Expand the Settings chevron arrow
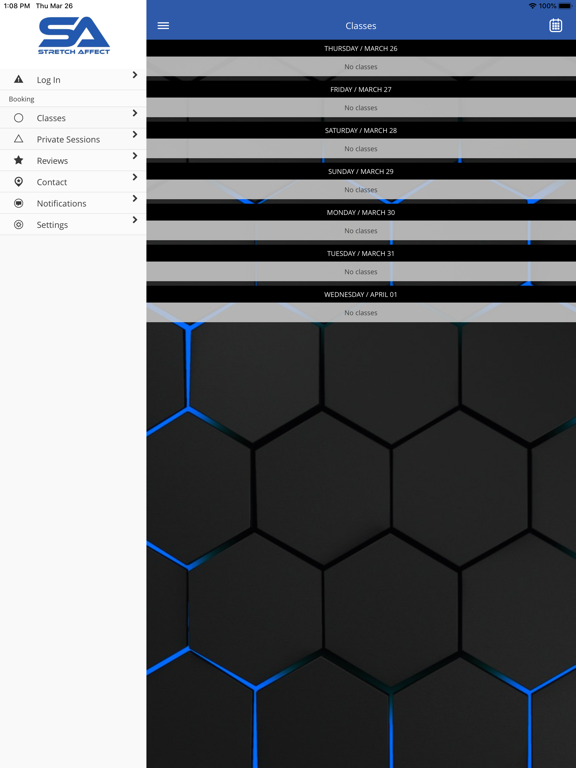576x768 pixels. [135, 220]
